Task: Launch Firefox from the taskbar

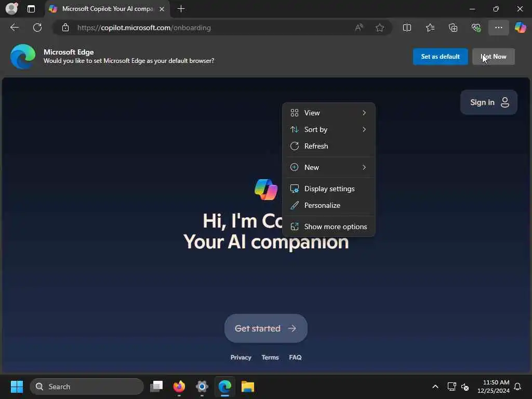Action: click(179, 386)
